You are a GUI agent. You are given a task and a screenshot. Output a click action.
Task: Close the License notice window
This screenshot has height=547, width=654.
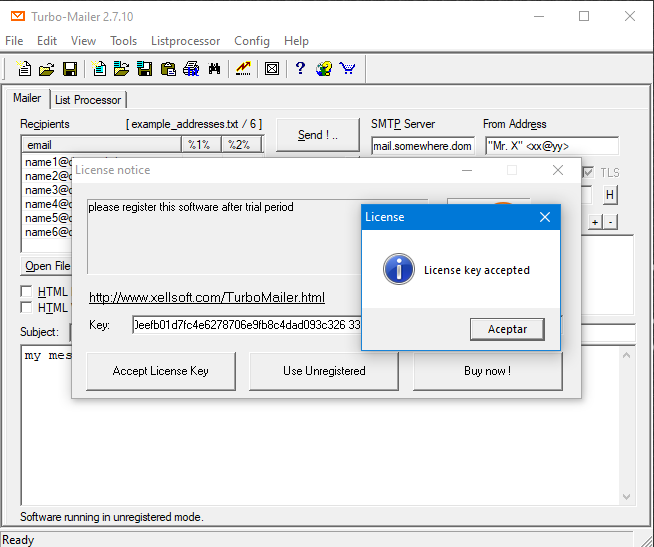558,170
